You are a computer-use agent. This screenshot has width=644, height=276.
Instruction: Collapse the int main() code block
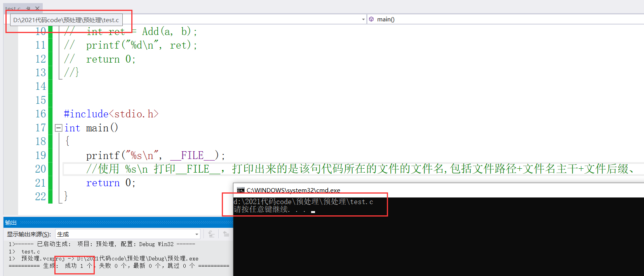[x=58, y=128]
